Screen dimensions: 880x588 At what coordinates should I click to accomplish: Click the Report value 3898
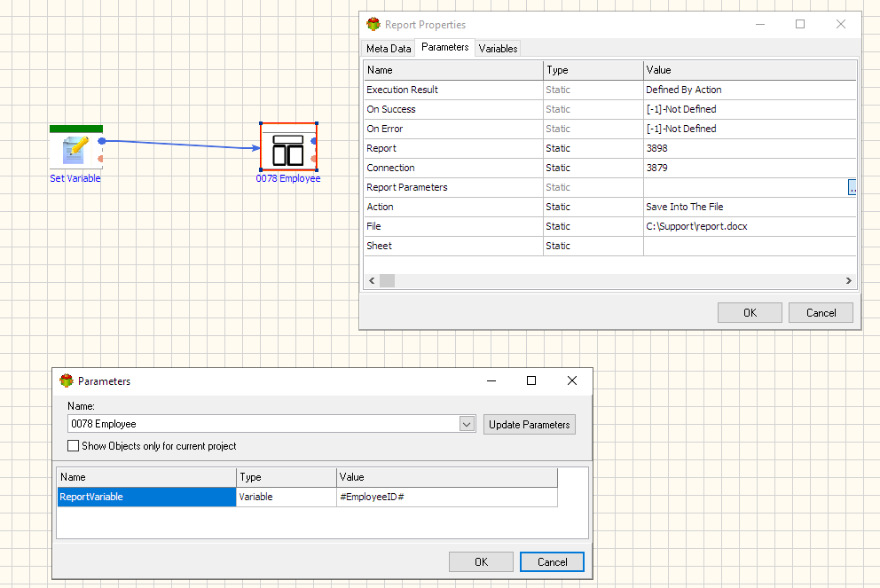[x=656, y=148]
